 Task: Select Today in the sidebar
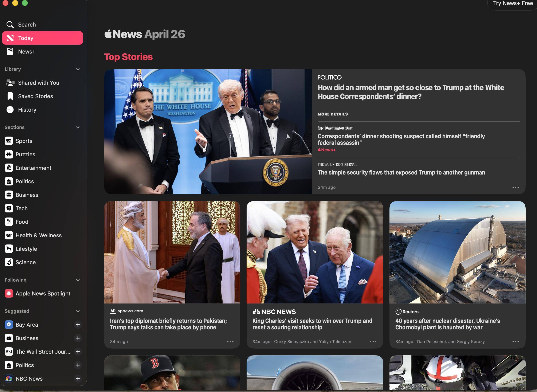pyautogui.click(x=43, y=38)
